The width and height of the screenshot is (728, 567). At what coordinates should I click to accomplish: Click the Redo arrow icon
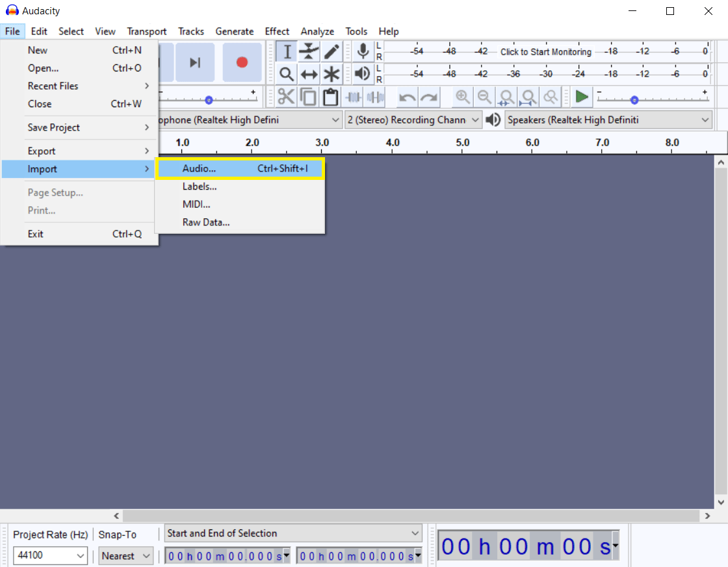click(429, 97)
